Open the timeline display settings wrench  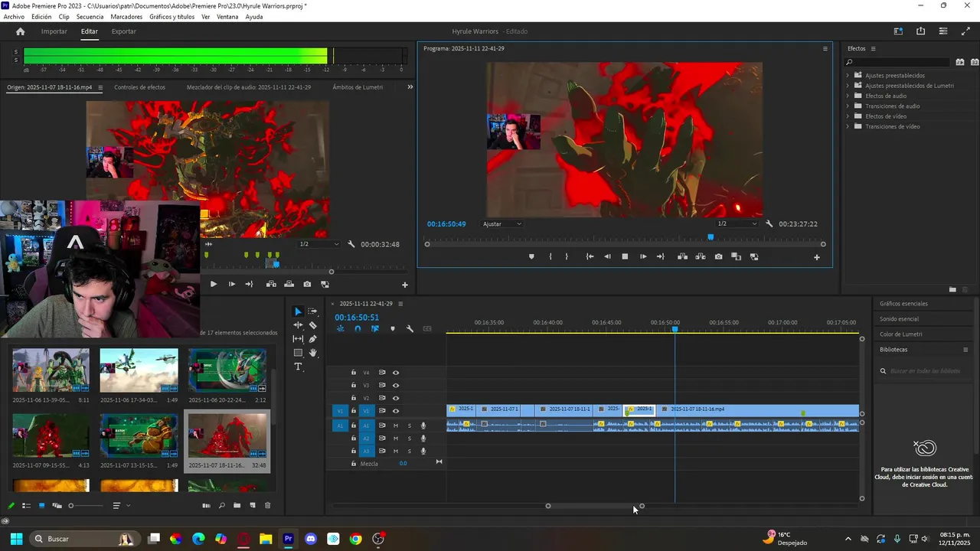410,329
